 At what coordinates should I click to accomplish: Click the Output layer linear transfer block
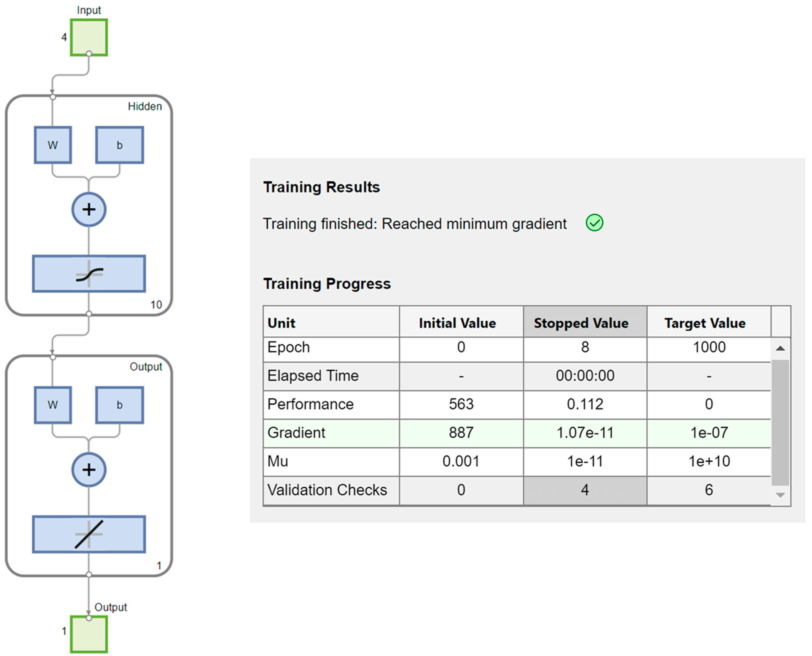click(x=89, y=534)
